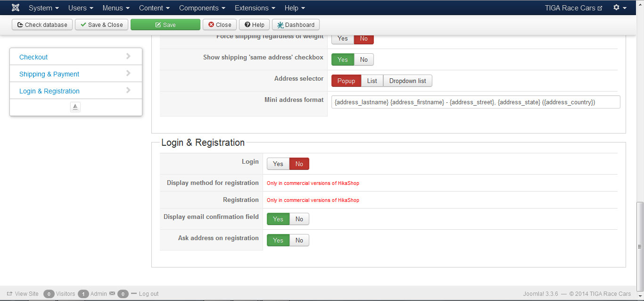Click chevron next to Login & Registration
Viewport: 644px width, 301px height.
pos(129,90)
